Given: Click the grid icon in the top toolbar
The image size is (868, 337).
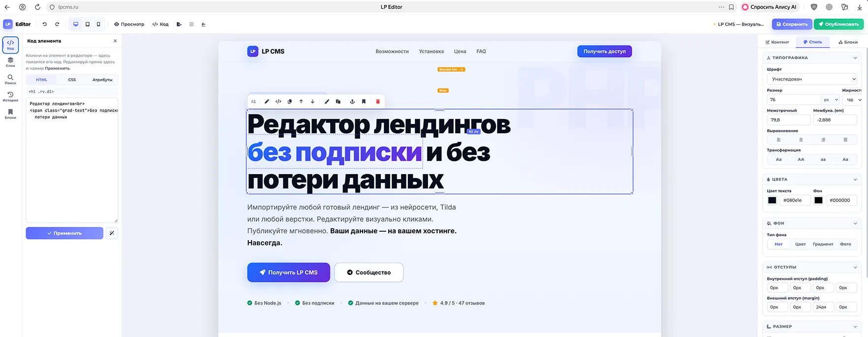Looking at the screenshot, I should pyautogui.click(x=191, y=24).
